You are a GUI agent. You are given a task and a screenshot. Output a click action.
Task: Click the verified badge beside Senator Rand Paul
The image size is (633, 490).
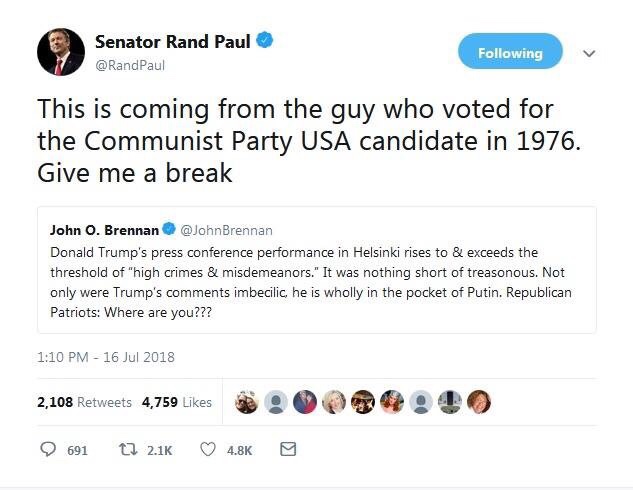267,42
